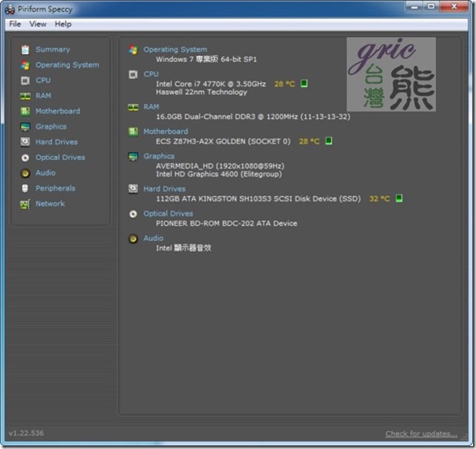Click the RAM stick icon in sidebar
476x449 pixels.
(x=25, y=96)
